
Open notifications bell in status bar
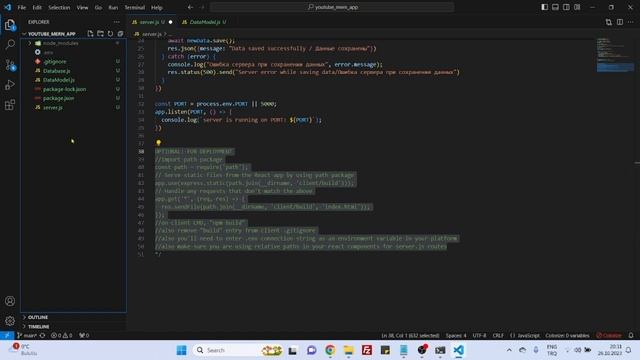(631, 336)
